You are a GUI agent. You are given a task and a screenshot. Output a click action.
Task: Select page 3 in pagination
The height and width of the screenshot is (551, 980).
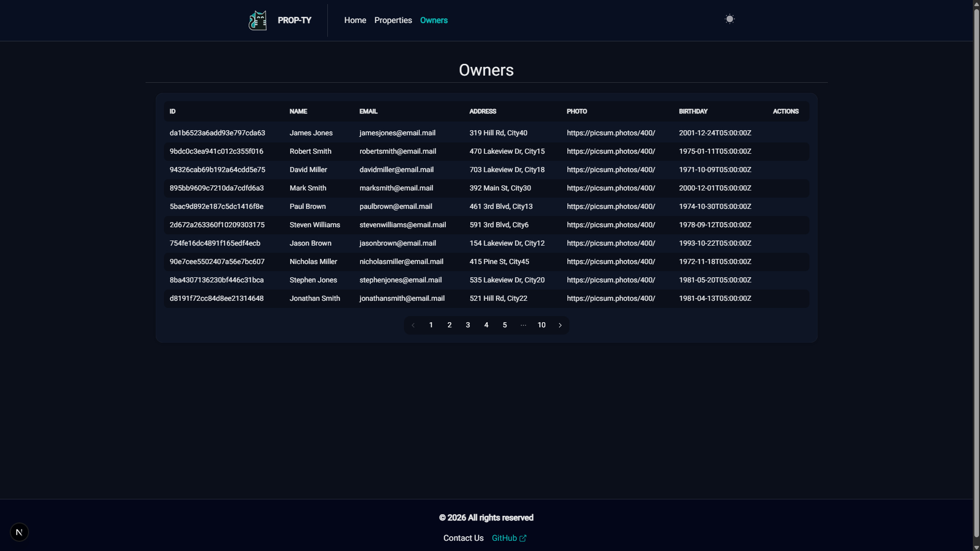tap(468, 325)
